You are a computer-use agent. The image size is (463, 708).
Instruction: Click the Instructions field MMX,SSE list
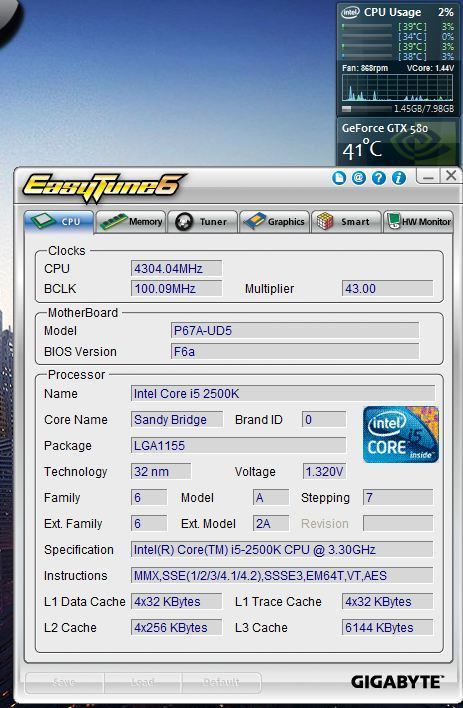pos(282,575)
